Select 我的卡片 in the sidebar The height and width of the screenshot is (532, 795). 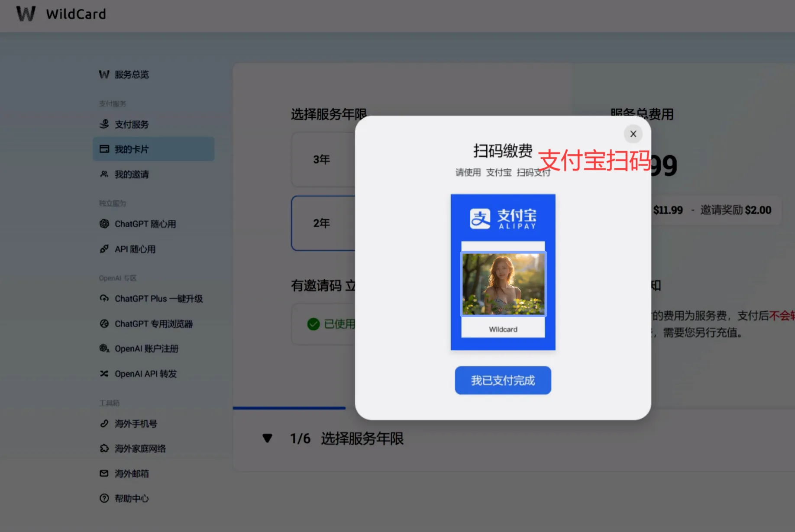pos(153,149)
